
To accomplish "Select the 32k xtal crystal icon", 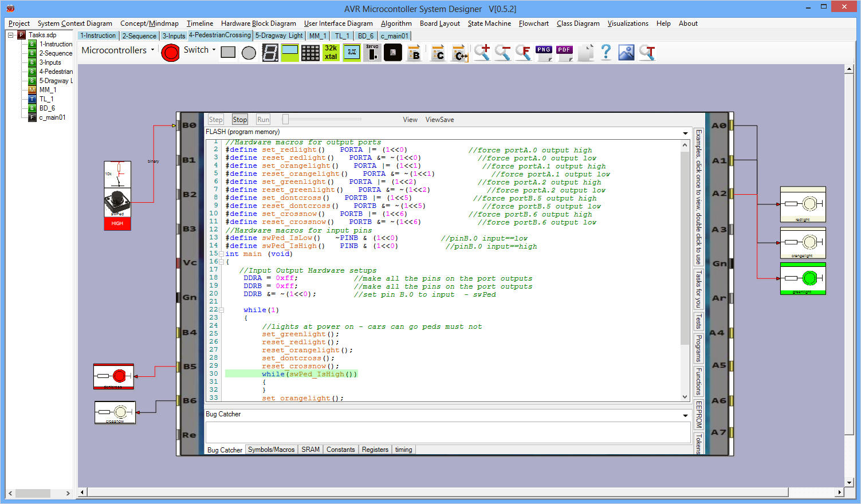I will 331,53.
